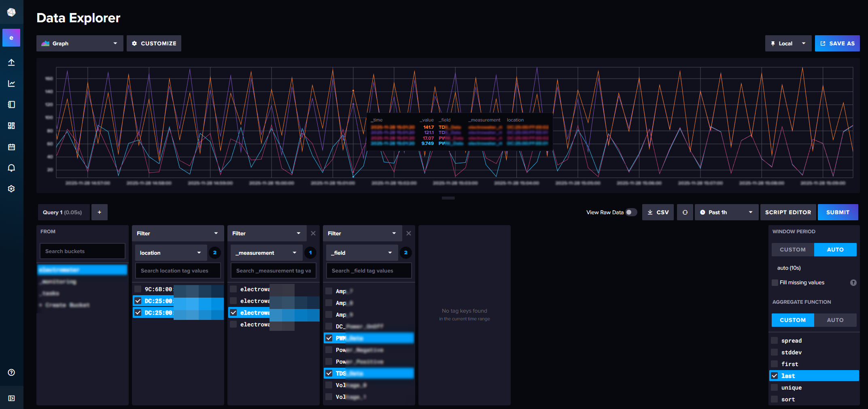The width and height of the screenshot is (868, 409).
Task: Open the Local timezone dropdown
Action: pyautogui.click(x=787, y=43)
